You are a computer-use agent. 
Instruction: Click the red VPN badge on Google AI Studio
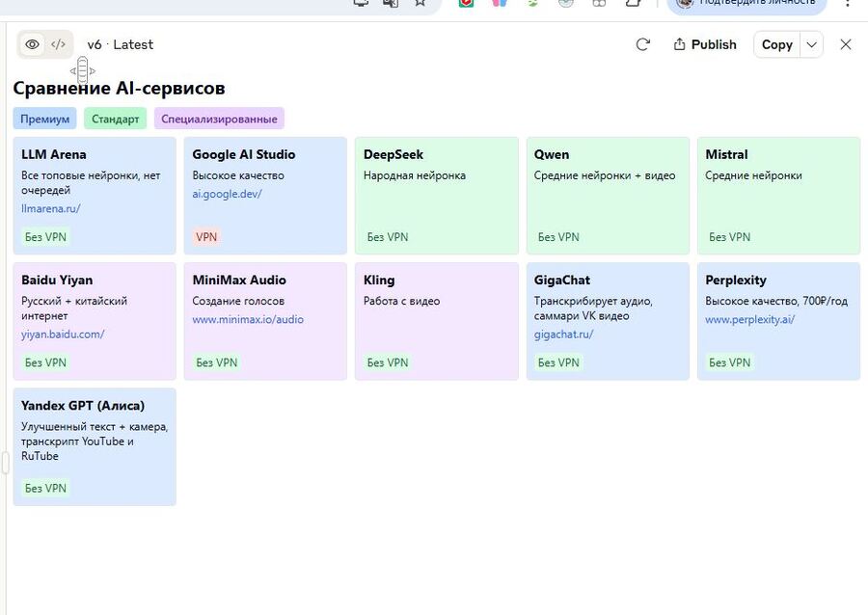[206, 237]
